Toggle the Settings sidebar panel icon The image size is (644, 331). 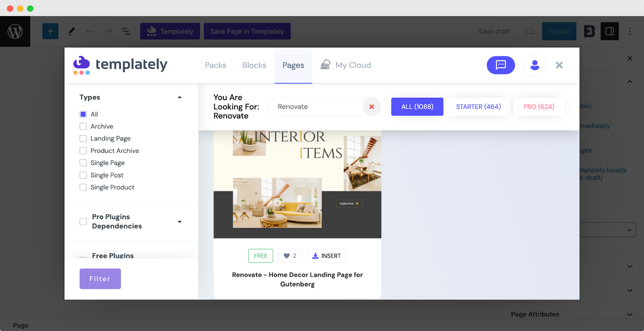[609, 31]
